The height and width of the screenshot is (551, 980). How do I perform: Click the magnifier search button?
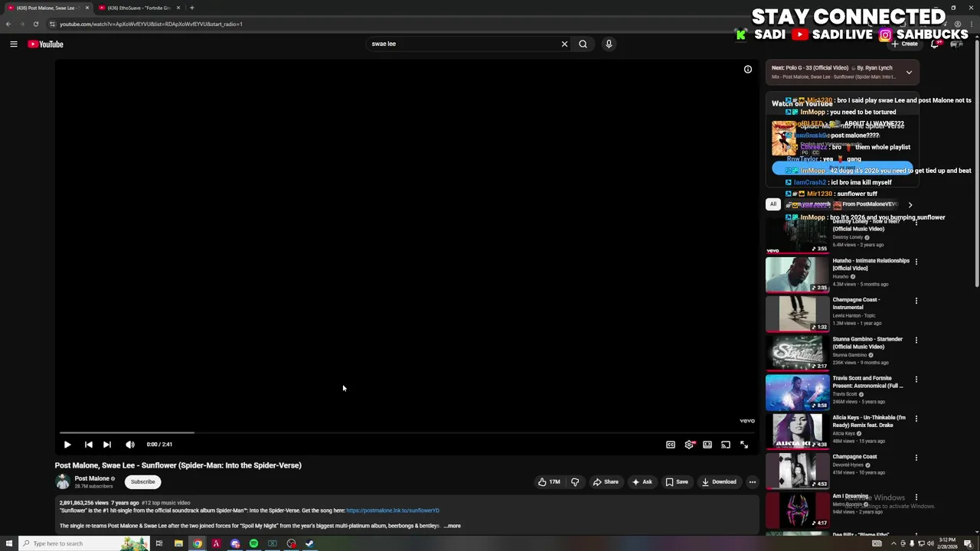click(583, 44)
